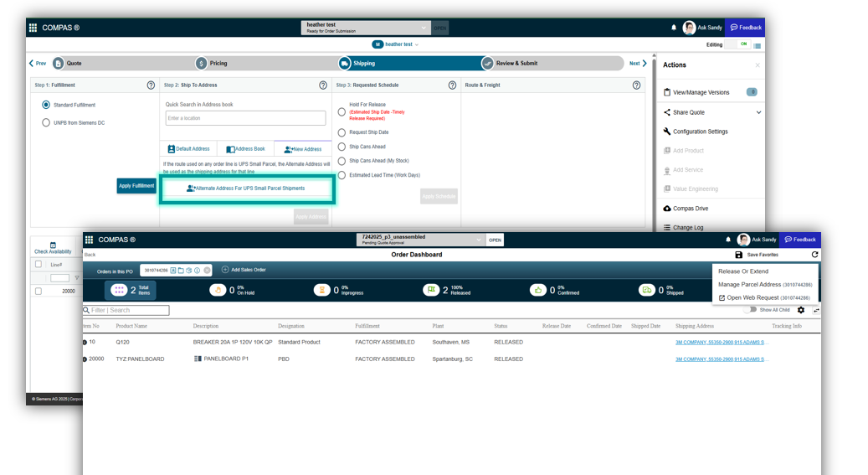Open the heather test quote dropdown in header

pyautogui.click(x=365, y=28)
